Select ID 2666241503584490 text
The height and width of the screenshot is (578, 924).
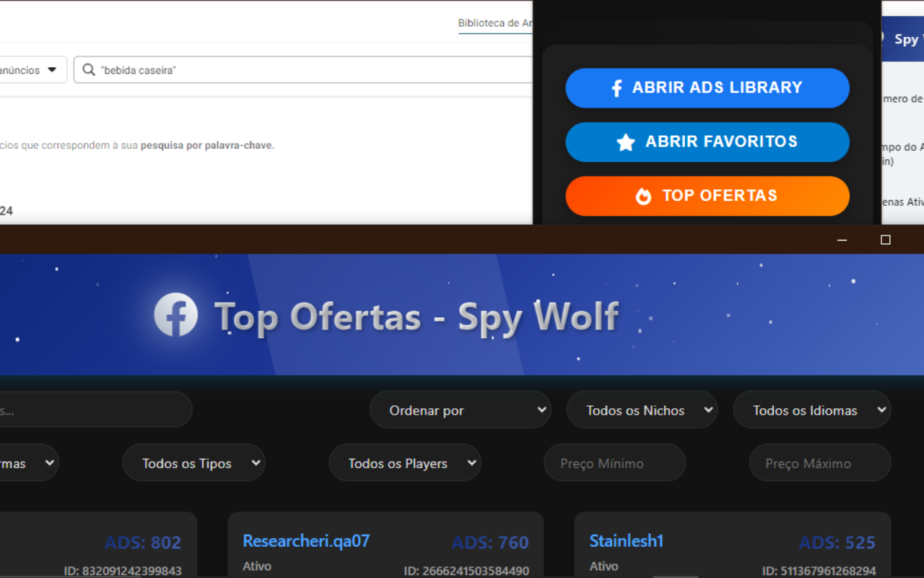point(466,571)
